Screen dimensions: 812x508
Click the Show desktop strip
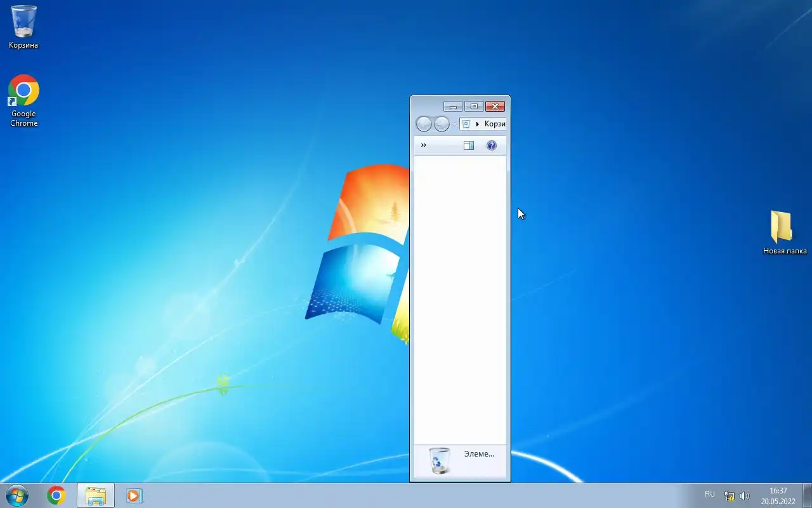coord(807,495)
